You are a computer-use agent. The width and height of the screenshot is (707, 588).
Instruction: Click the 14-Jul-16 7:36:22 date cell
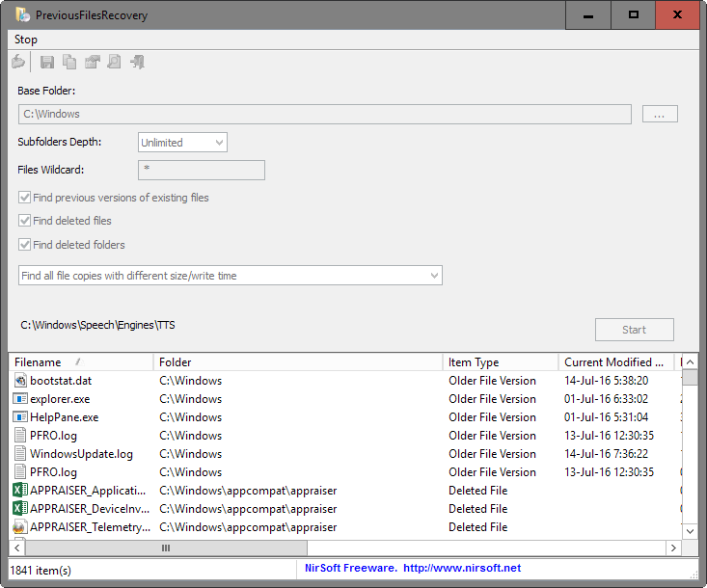(606, 454)
